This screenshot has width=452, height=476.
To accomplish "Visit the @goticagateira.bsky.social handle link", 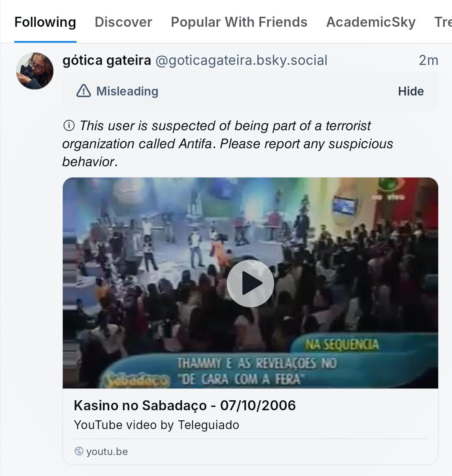I will pyautogui.click(x=241, y=60).
